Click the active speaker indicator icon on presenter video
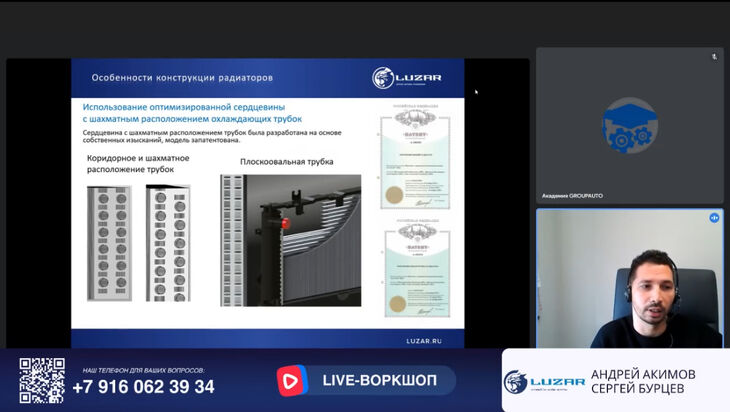The width and height of the screenshot is (730, 412). (714, 218)
